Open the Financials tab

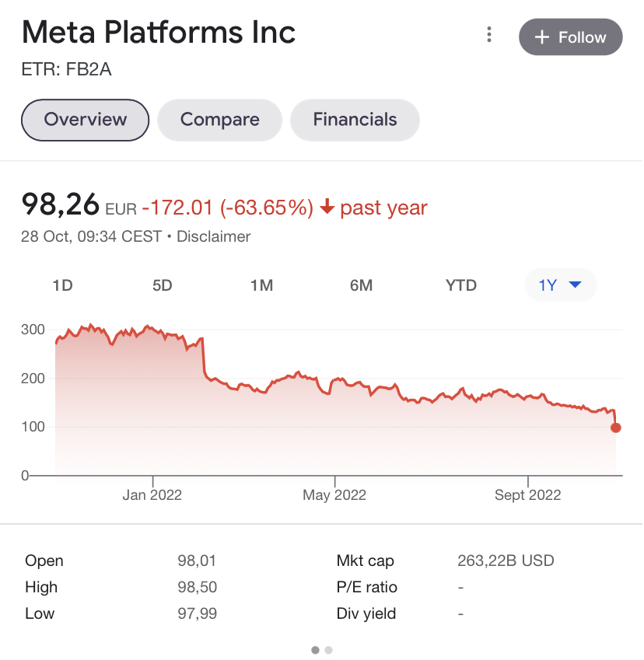355,120
